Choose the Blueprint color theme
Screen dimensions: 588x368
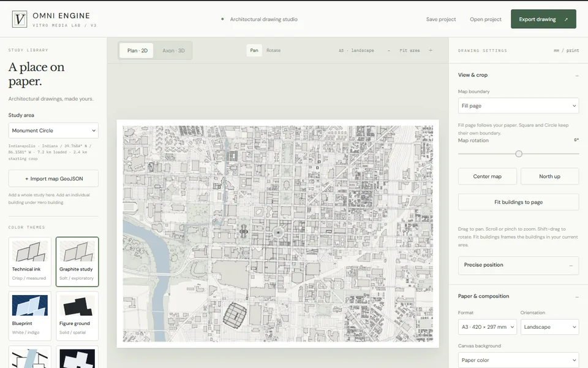coord(29,316)
